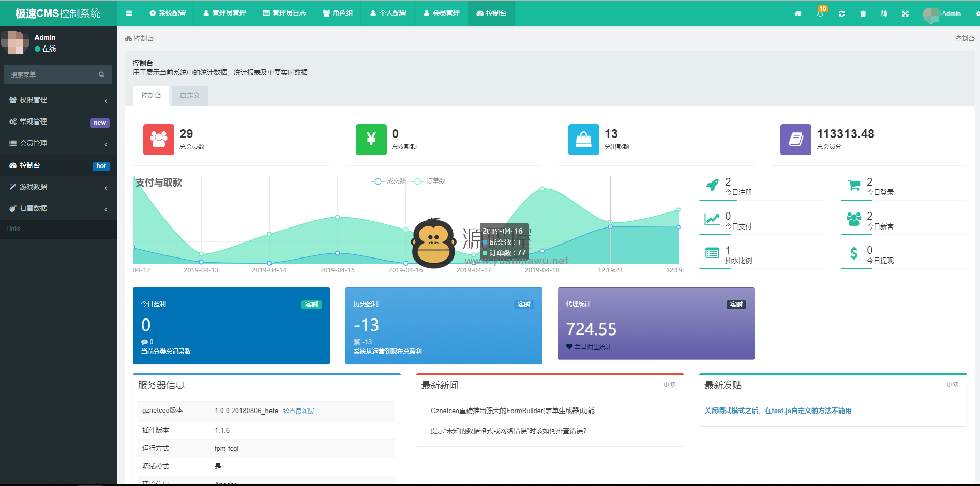The image size is (980, 486).
Task: Switch to 个人配置 top tab
Action: pos(388,13)
